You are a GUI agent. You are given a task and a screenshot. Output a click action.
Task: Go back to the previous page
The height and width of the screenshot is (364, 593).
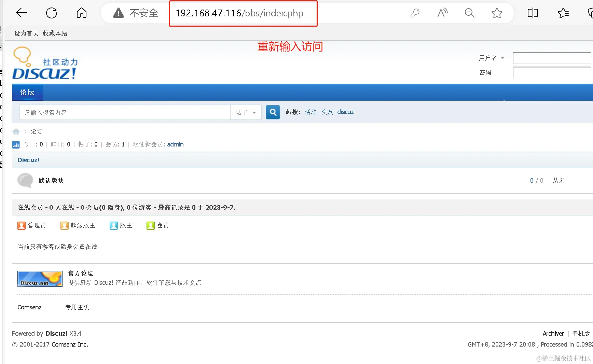[22, 13]
